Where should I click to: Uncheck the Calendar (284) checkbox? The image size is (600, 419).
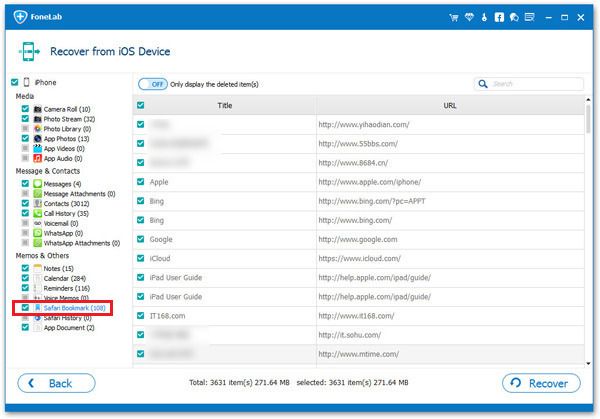click(25, 278)
